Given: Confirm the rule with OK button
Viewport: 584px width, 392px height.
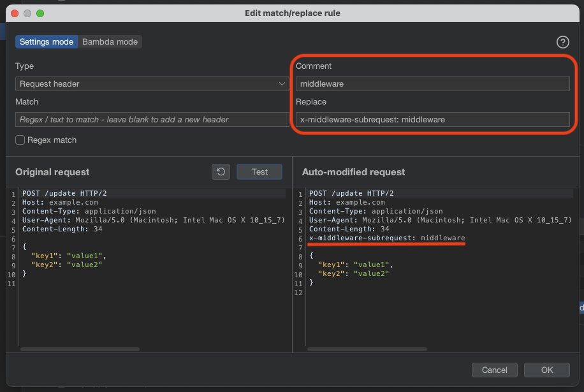Looking at the screenshot, I should pyautogui.click(x=547, y=370).
